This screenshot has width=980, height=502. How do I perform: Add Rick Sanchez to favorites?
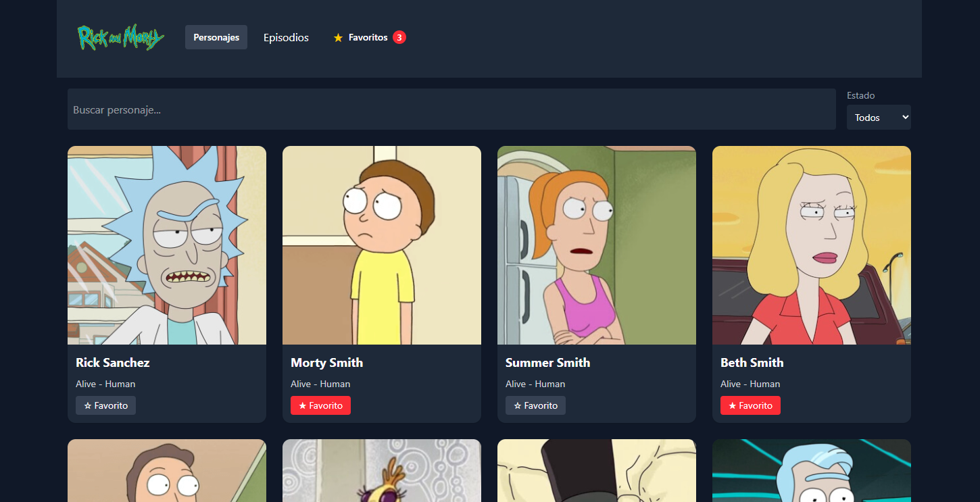pos(105,405)
